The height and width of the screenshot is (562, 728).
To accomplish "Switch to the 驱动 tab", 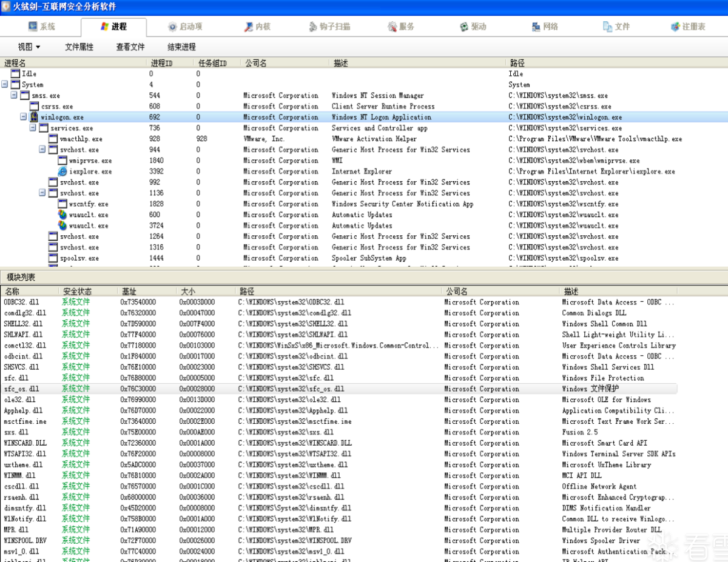I will click(x=473, y=27).
